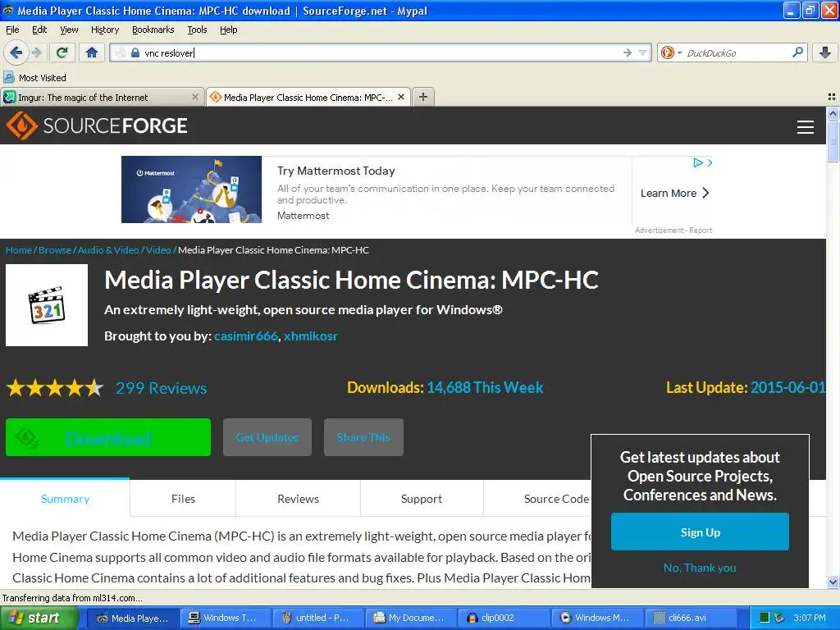Select the Source Code tab

coord(556,499)
